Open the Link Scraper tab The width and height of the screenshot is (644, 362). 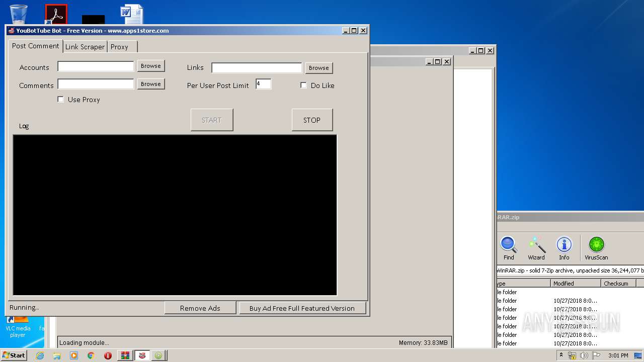coord(85,47)
